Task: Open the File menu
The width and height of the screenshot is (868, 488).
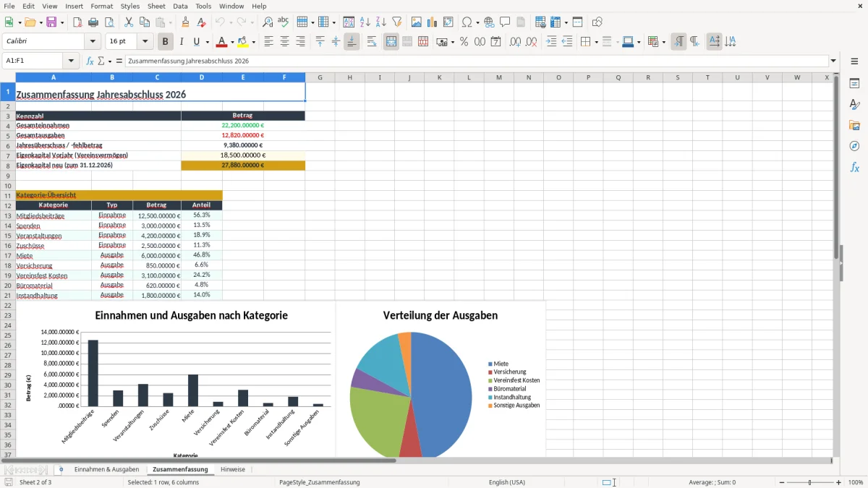Action: (x=9, y=6)
